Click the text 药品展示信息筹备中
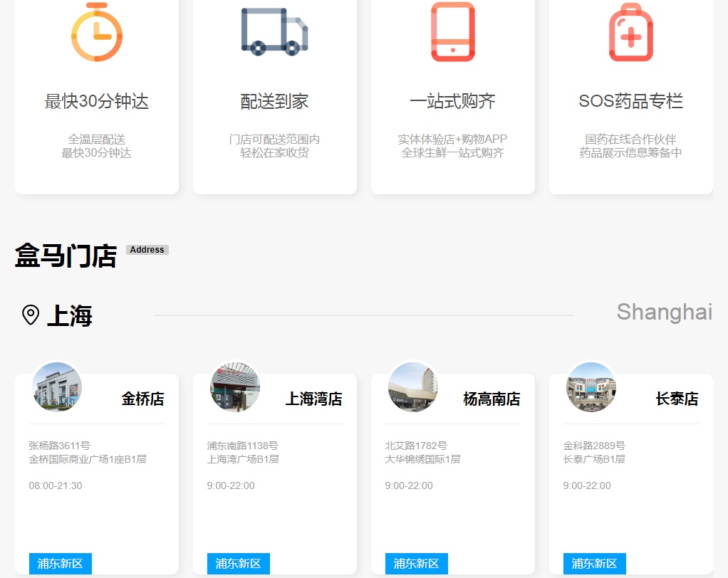 point(631,152)
